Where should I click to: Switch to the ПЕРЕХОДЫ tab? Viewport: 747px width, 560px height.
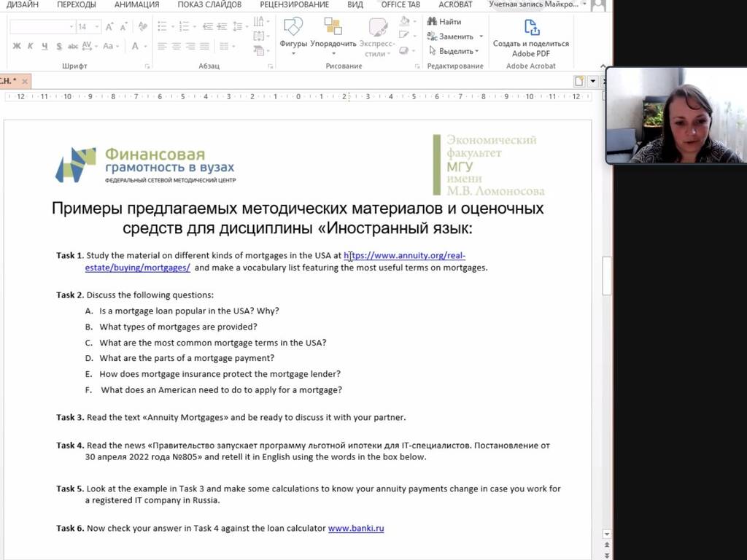pyautogui.click(x=76, y=5)
